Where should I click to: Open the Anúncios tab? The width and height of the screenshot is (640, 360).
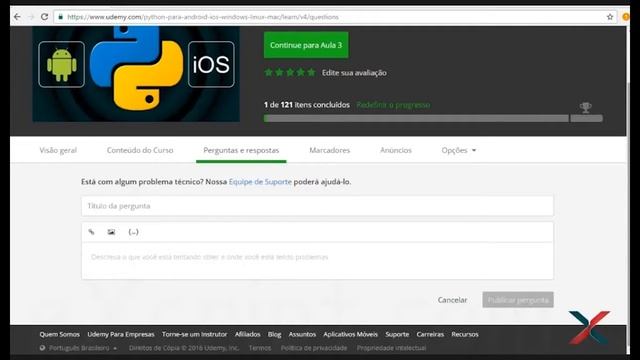[x=396, y=150]
